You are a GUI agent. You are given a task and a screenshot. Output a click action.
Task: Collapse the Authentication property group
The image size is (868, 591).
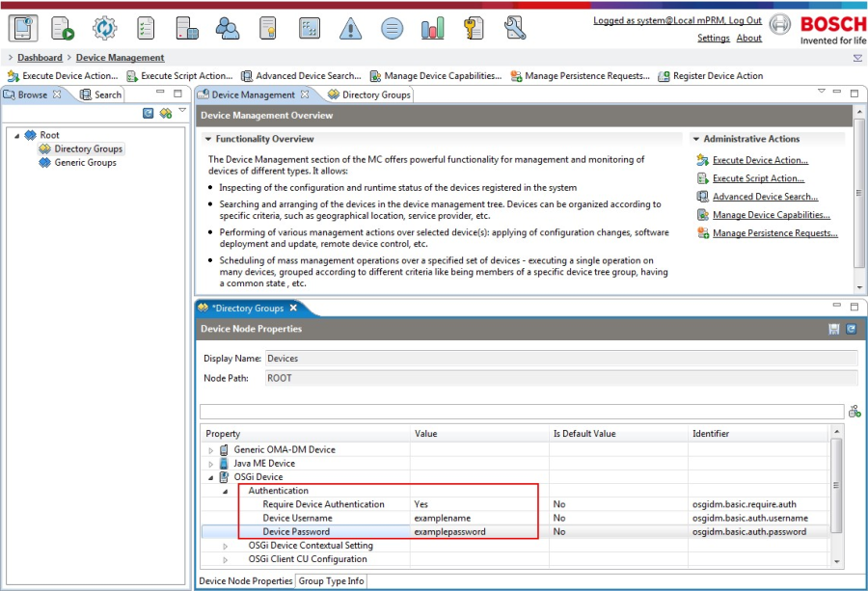point(225,492)
